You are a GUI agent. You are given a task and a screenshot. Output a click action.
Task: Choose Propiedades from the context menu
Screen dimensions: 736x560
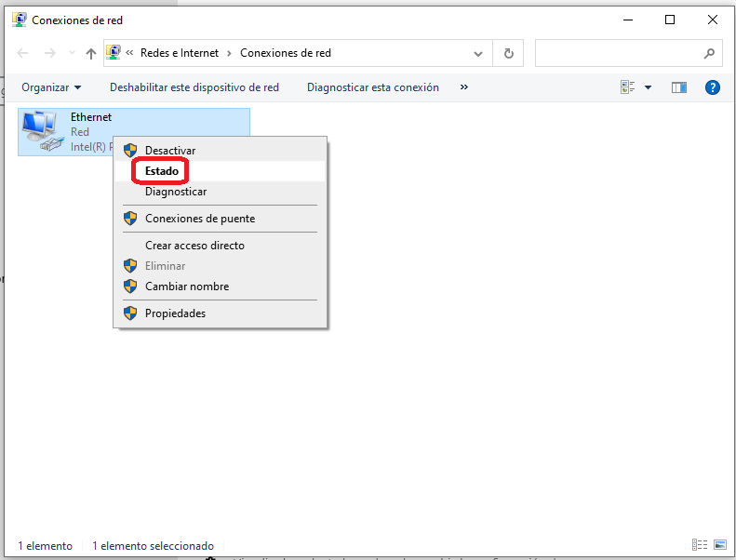[x=175, y=313]
